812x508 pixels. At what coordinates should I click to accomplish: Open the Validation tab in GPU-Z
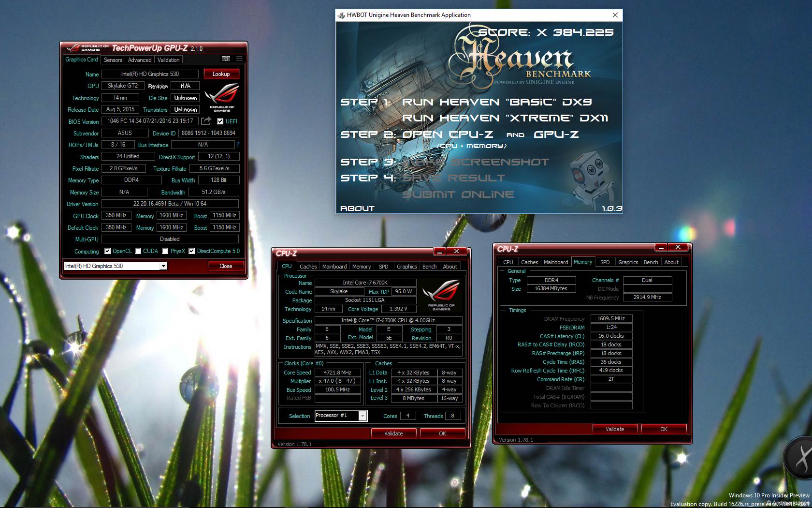[168, 60]
